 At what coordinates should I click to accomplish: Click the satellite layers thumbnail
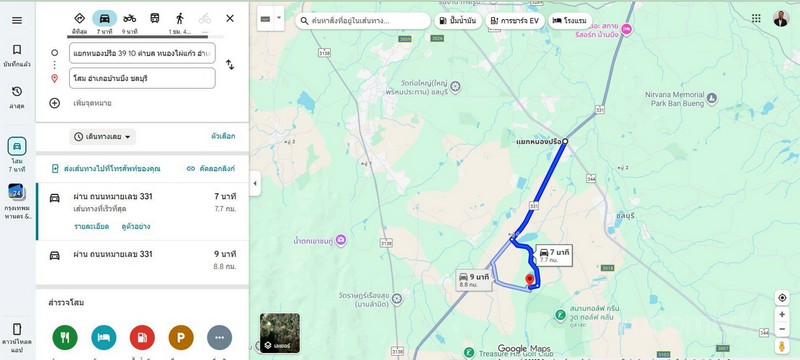pos(280,333)
